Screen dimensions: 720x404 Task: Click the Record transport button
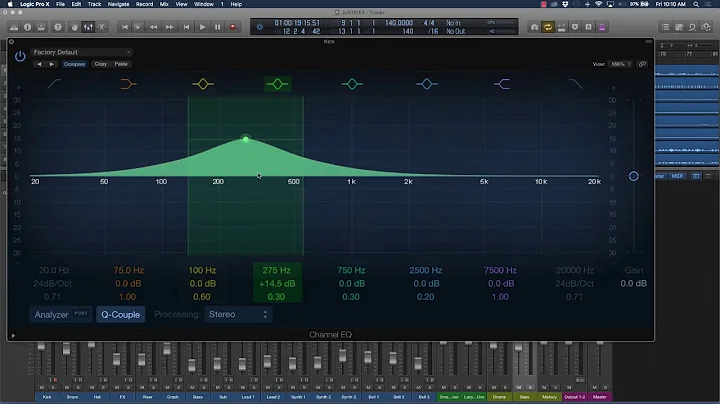(233, 27)
